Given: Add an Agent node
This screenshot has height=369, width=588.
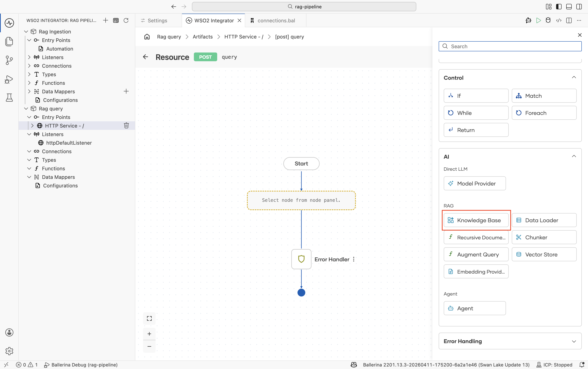Looking at the screenshot, I should pyautogui.click(x=474, y=308).
